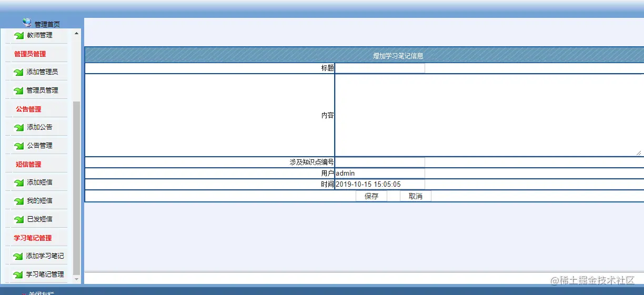Viewport: 644px width, 295px height.
Task: Open the 我的短信 menu item
Action: pyautogui.click(x=40, y=201)
